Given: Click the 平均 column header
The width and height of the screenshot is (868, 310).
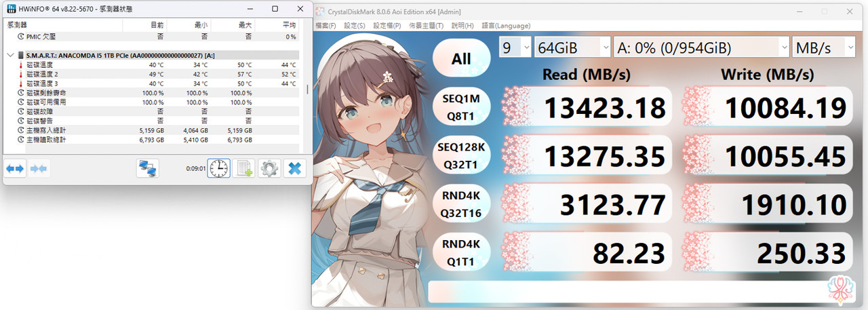Looking at the screenshot, I should [x=277, y=24].
